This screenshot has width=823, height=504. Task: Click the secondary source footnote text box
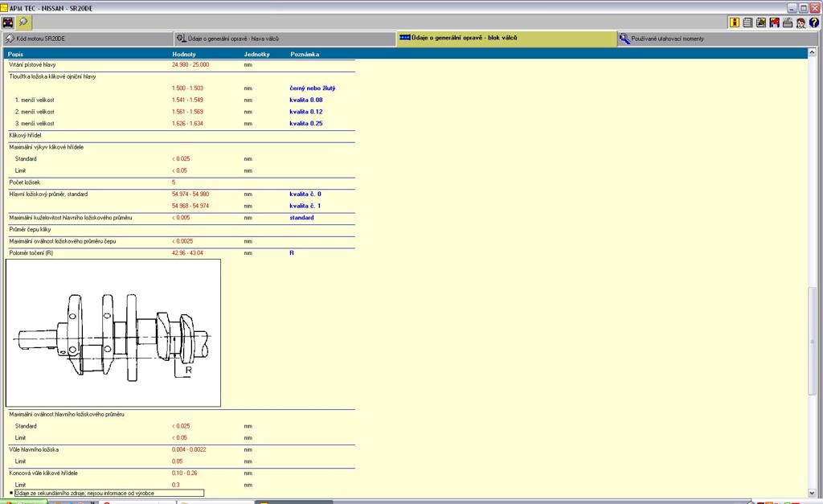pos(109,493)
